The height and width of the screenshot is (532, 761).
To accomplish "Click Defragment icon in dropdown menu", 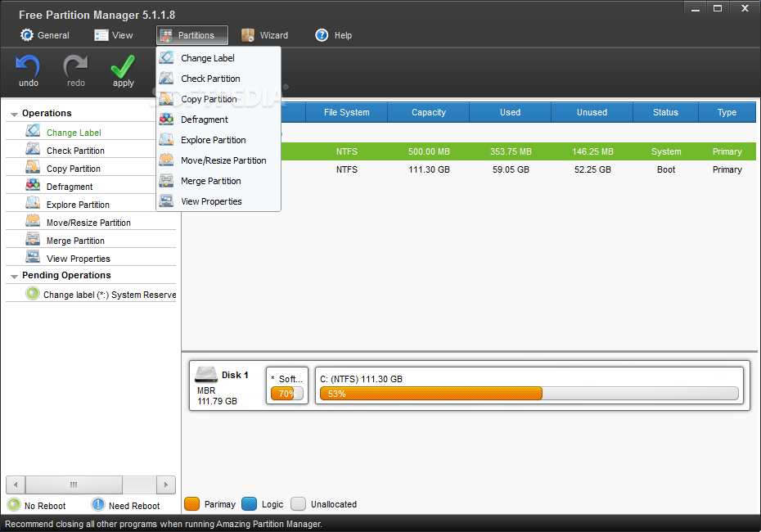I will click(x=166, y=119).
